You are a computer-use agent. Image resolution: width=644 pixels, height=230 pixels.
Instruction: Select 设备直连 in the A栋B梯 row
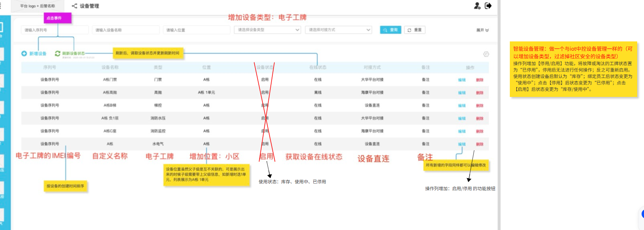click(372, 105)
